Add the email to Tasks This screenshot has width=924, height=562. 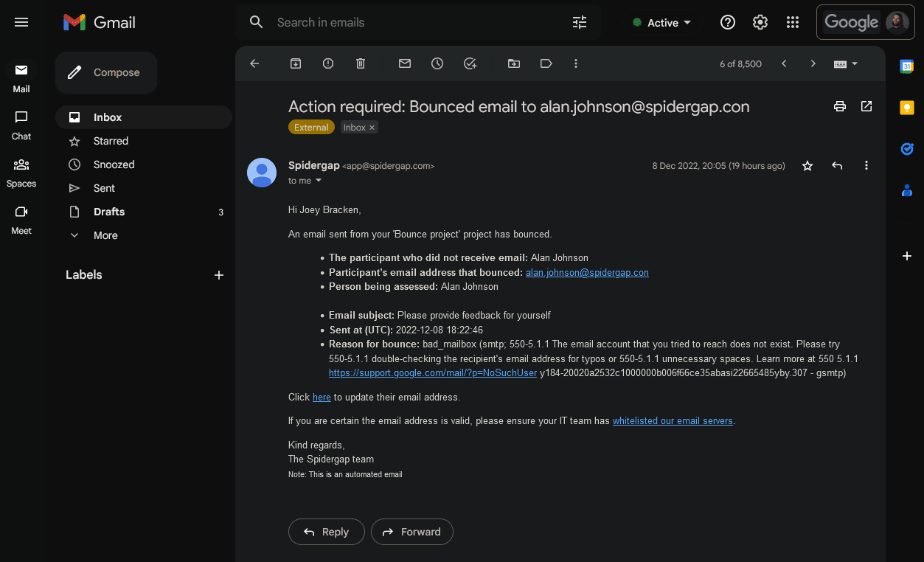pyautogui.click(x=470, y=63)
